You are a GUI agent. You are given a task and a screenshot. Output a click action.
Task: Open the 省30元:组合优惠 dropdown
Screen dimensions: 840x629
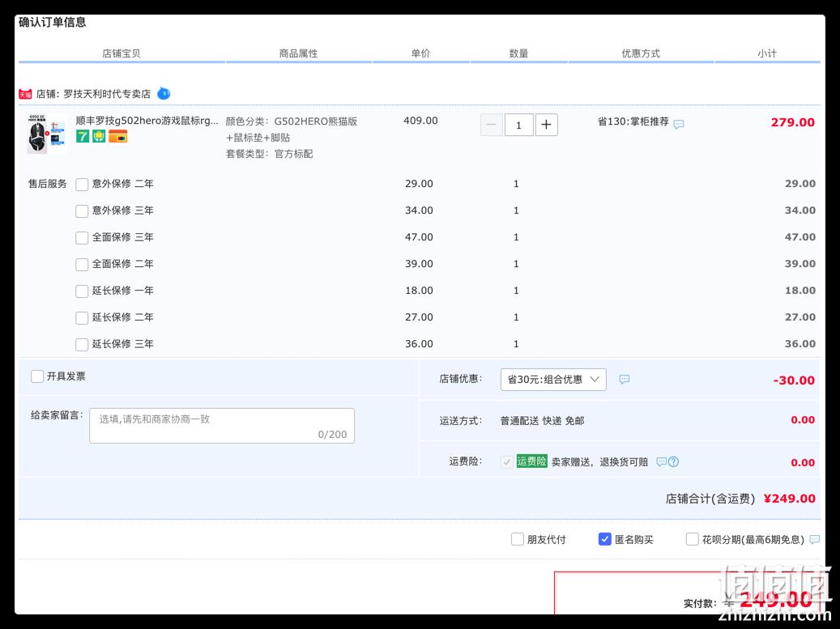(x=553, y=380)
